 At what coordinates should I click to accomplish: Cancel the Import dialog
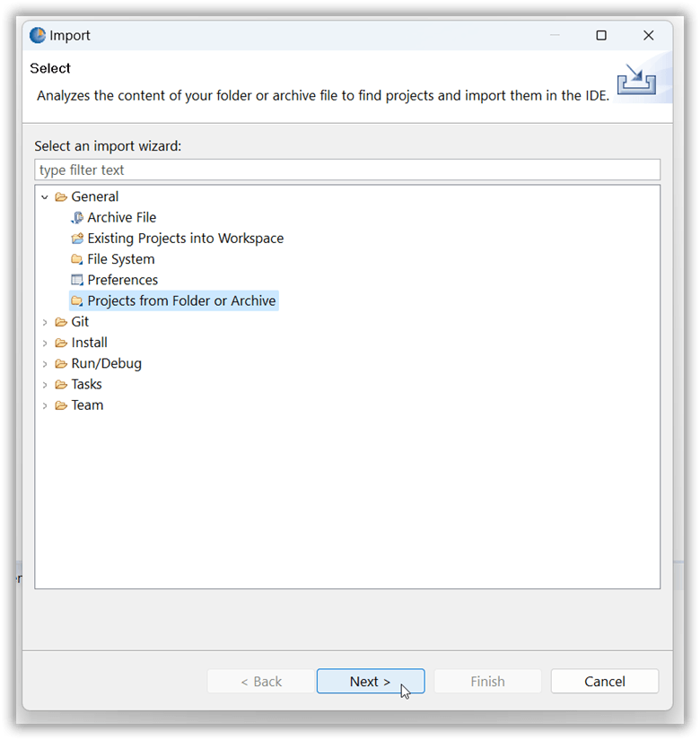coord(604,682)
